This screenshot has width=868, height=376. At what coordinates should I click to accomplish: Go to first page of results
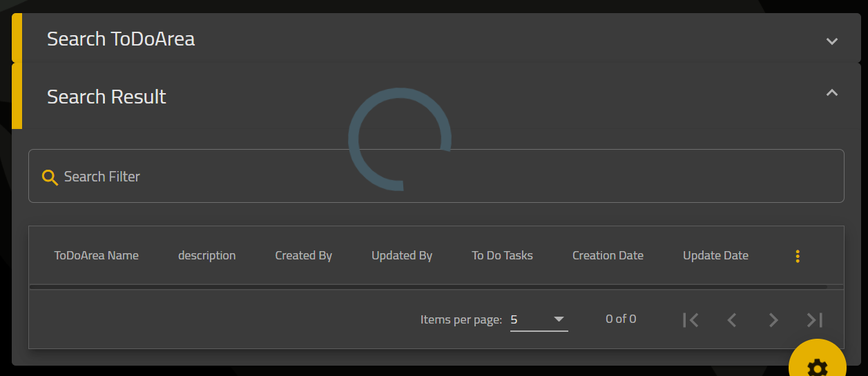click(x=691, y=319)
